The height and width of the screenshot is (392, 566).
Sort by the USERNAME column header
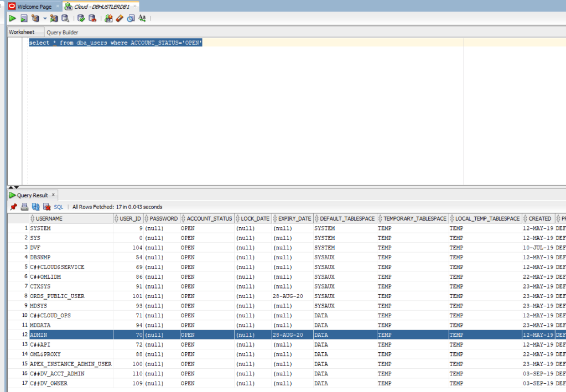pos(49,218)
